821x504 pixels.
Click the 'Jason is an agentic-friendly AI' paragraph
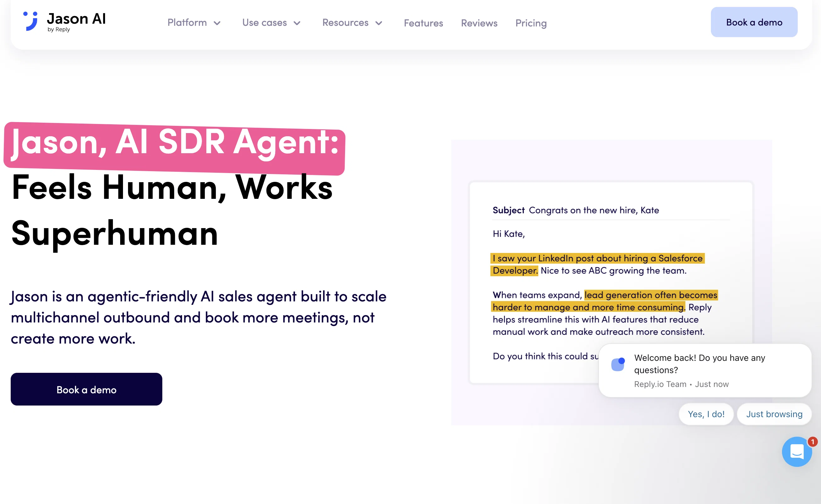tap(198, 317)
